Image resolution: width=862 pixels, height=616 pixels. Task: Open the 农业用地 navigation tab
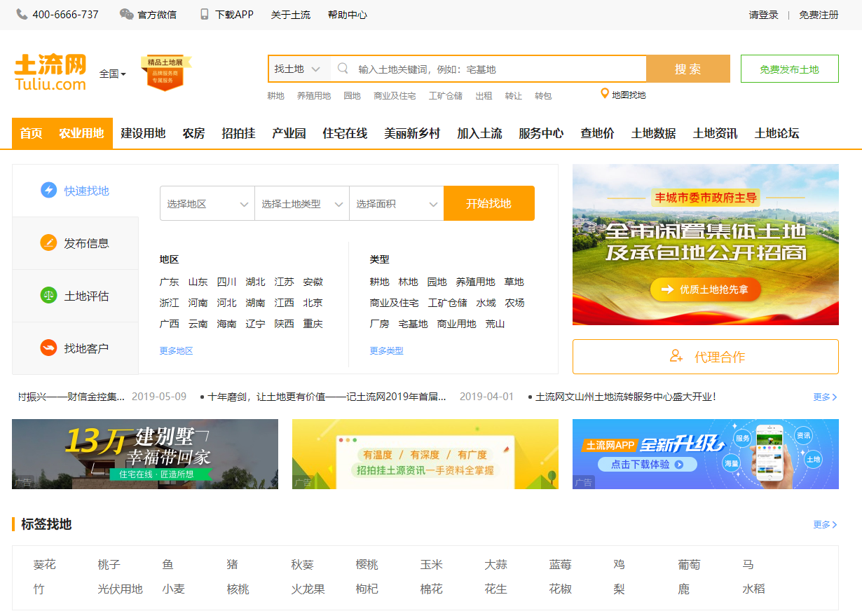(81, 133)
